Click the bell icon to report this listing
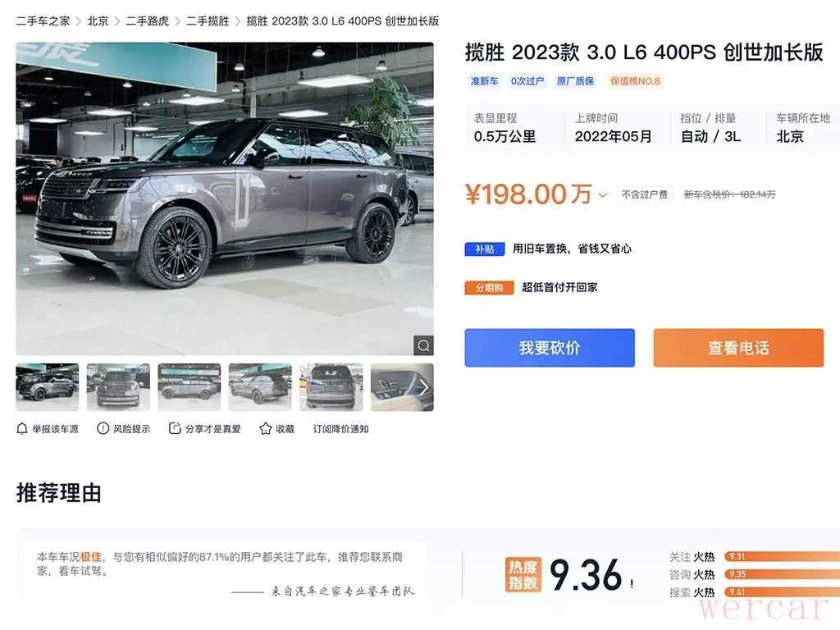840x630 pixels. point(22,428)
